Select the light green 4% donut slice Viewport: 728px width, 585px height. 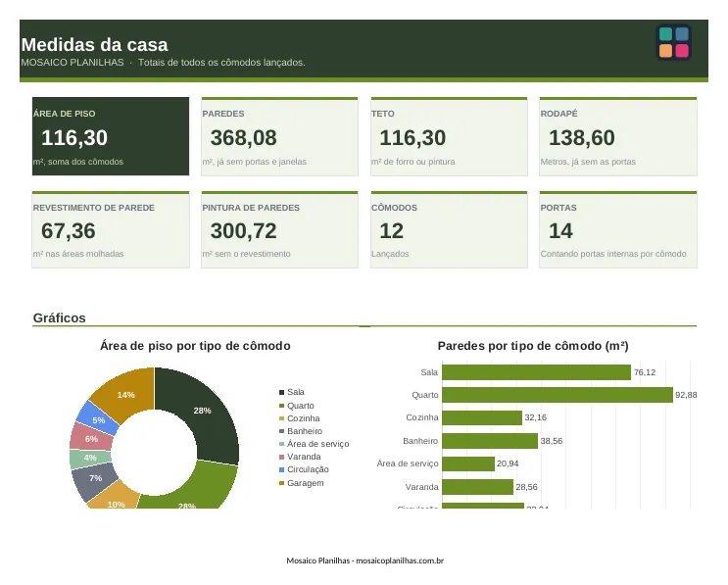tap(88, 459)
